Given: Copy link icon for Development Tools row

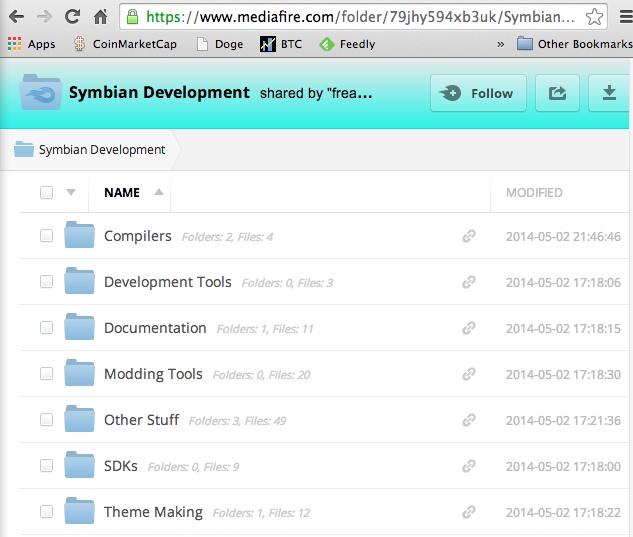Looking at the screenshot, I should coord(469,282).
